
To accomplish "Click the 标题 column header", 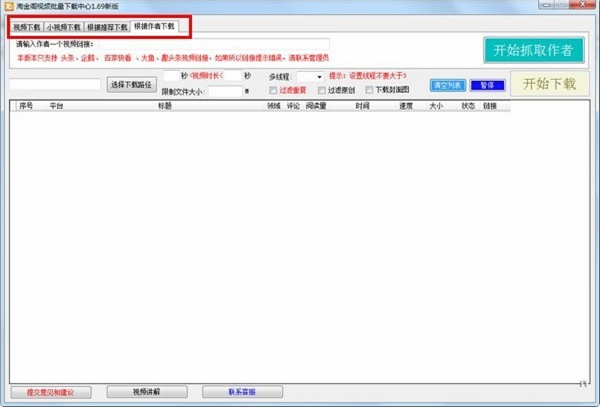I will (x=165, y=106).
